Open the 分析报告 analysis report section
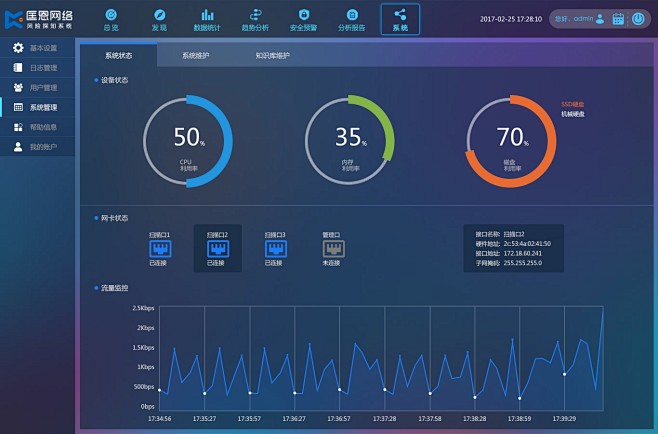 [352, 20]
